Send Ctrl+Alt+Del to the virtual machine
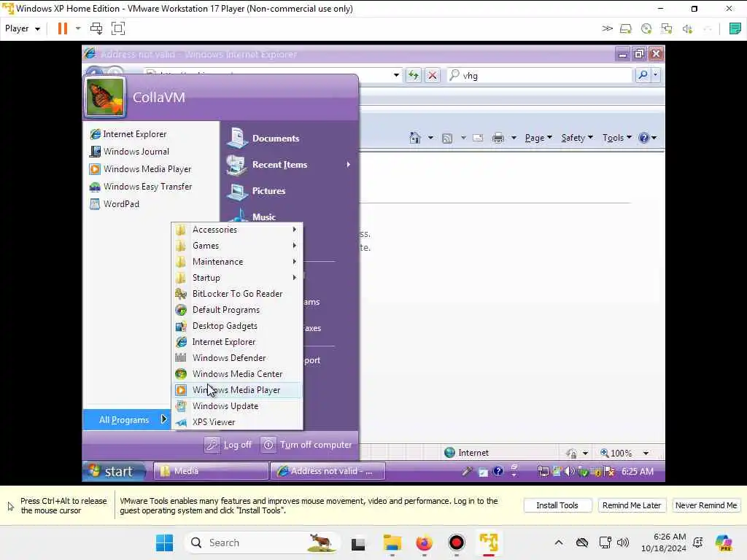 [x=96, y=28]
